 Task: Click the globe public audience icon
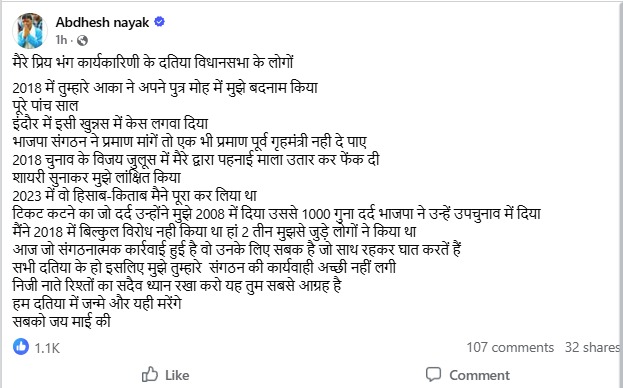pos(82,41)
